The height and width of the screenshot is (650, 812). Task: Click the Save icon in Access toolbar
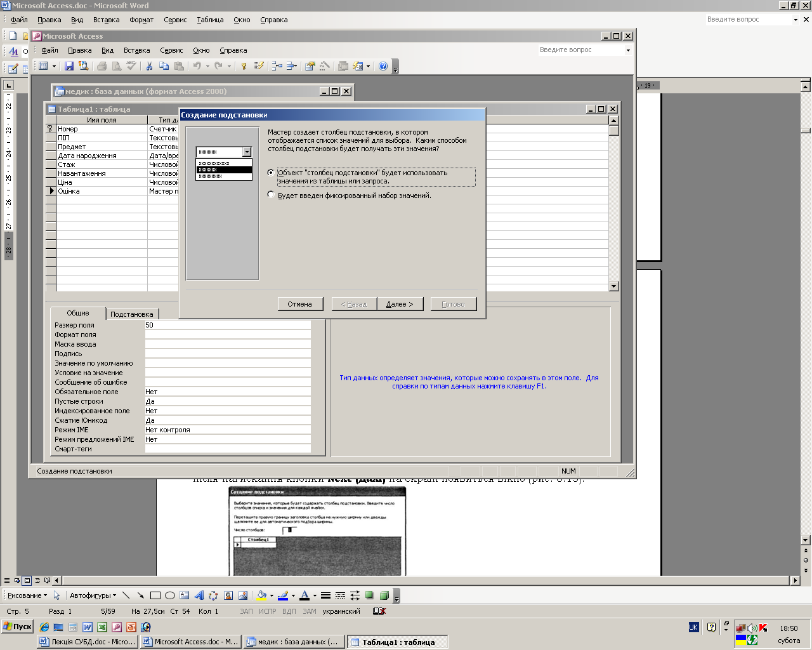coord(69,66)
